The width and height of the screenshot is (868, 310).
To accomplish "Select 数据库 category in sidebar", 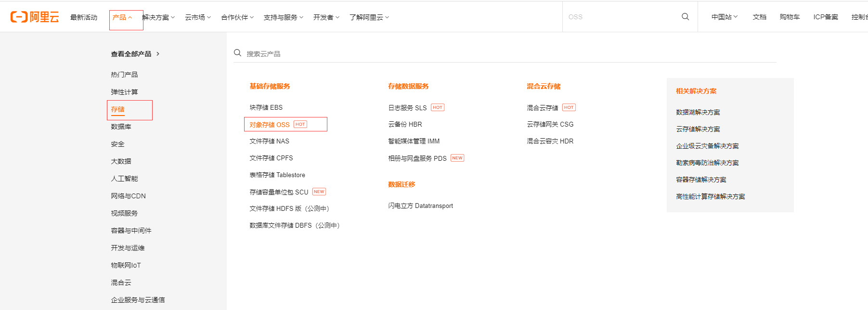I will point(121,127).
